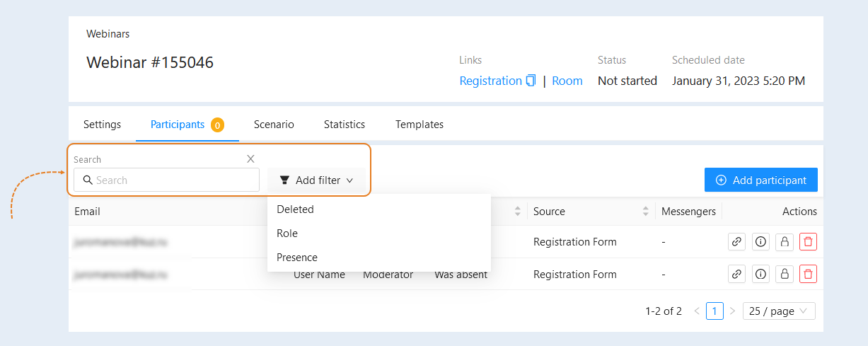This screenshot has height=346, width=868.
Task: Copy the Registration link icon
Action: point(531,81)
